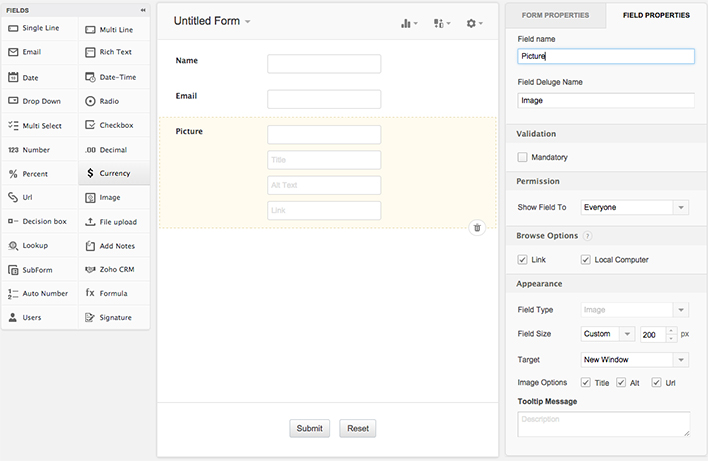This screenshot has height=461, width=708.
Task: Click the Rich Text field icon
Action: 90,52
